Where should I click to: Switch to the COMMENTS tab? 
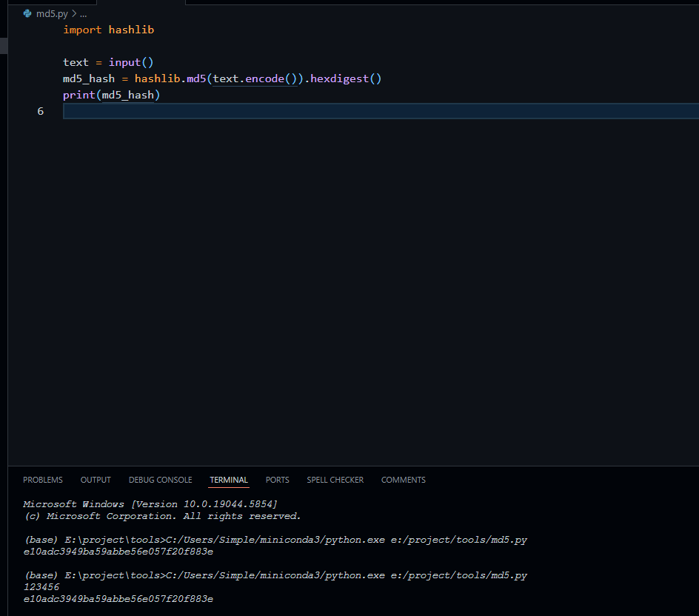click(x=404, y=480)
